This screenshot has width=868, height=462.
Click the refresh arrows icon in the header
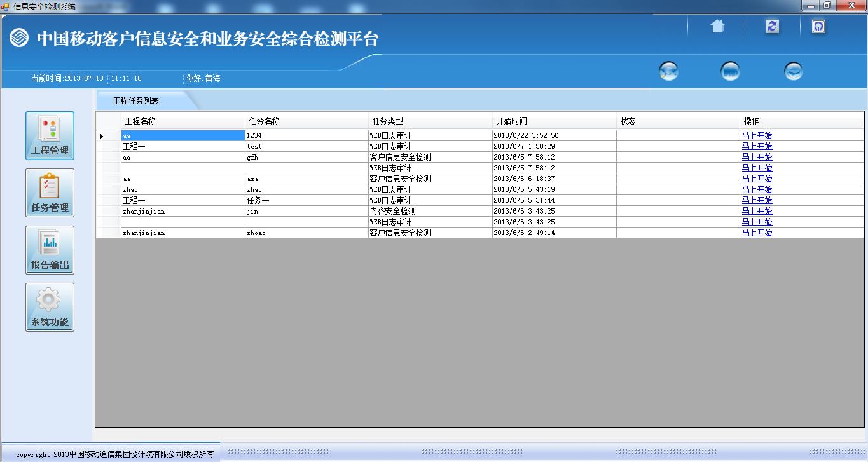[x=772, y=26]
